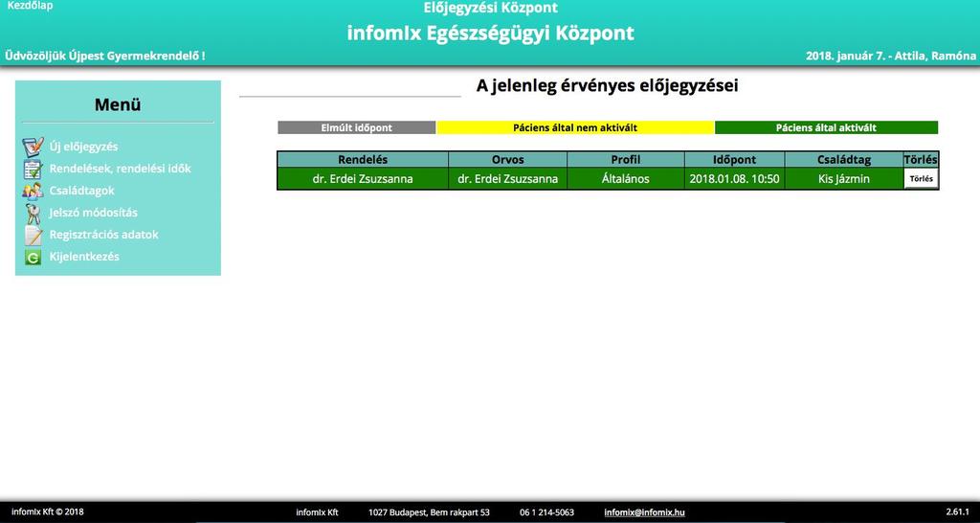The image size is (980, 523).
Task: Click the grey Elmúlt időpont legend
Action: tap(357, 127)
